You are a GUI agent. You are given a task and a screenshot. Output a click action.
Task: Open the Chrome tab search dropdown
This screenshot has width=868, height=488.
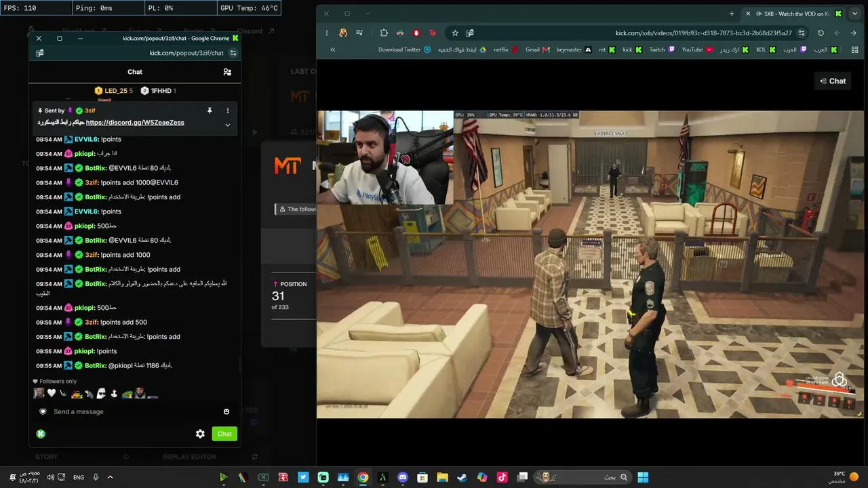(854, 14)
